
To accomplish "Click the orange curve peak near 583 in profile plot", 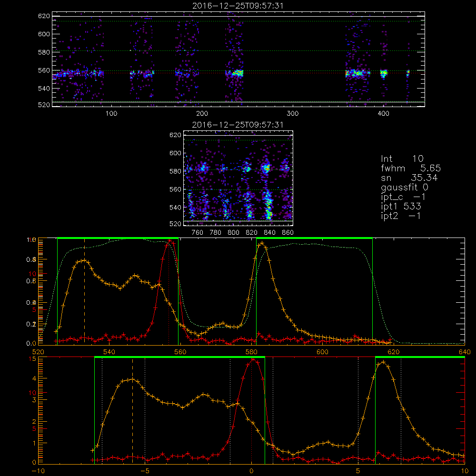I will (262, 243).
